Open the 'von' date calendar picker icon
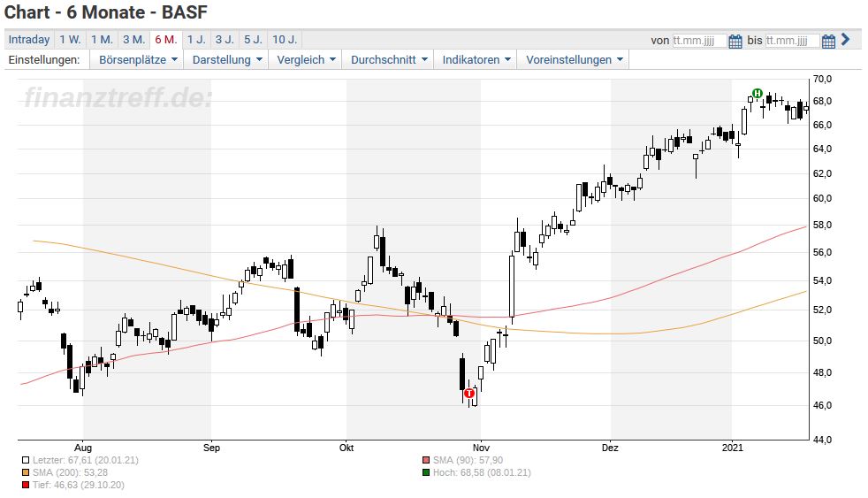Image resolution: width=868 pixels, height=498 pixels. pos(735,41)
